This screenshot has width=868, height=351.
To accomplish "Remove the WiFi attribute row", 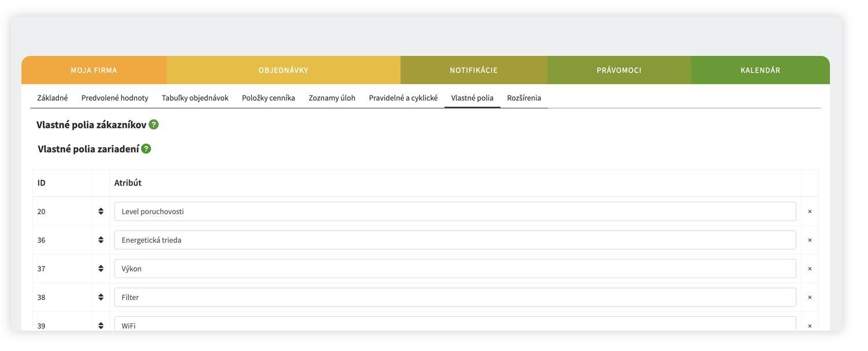I will tap(810, 326).
